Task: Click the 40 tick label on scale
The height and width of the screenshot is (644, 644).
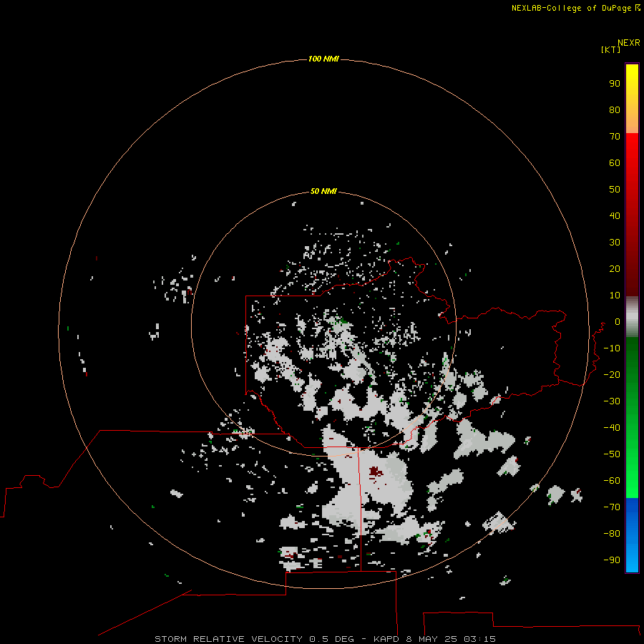Action: pyautogui.click(x=615, y=216)
